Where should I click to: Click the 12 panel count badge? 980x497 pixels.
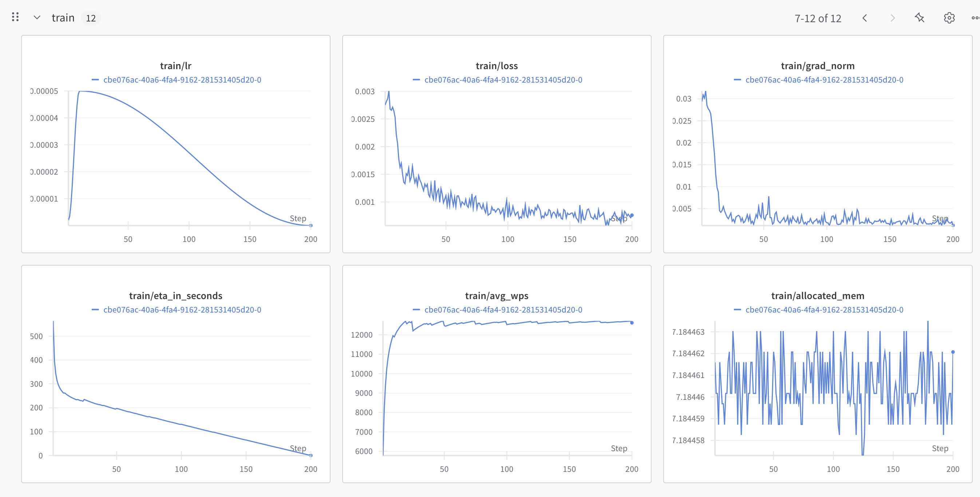(91, 18)
